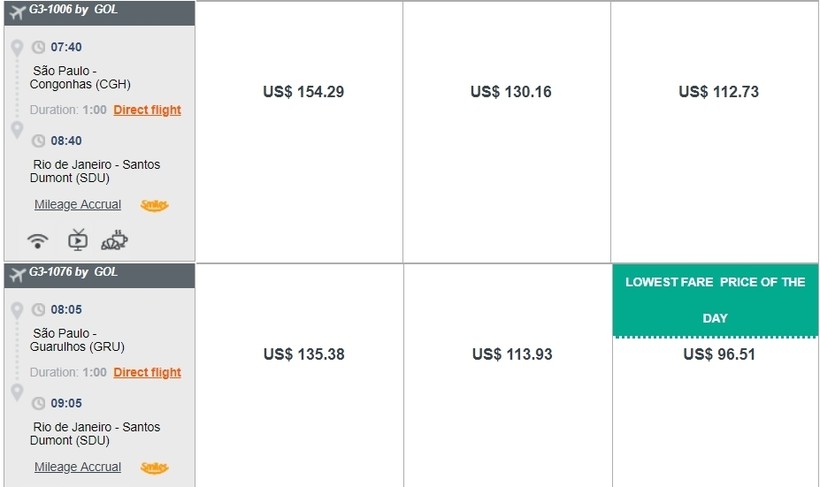Click the clock icon next to 09:05
820x487 pixels.
tap(39, 403)
